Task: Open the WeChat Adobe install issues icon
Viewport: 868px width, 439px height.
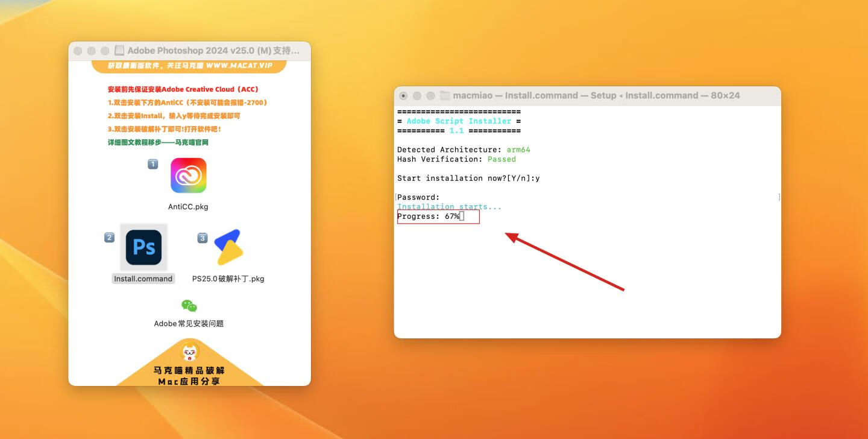Action: [189, 306]
